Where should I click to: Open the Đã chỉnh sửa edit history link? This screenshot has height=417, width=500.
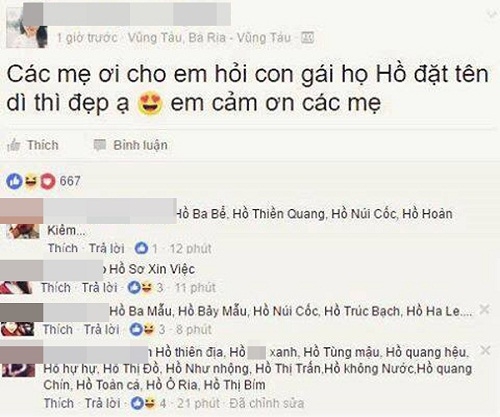267,403
